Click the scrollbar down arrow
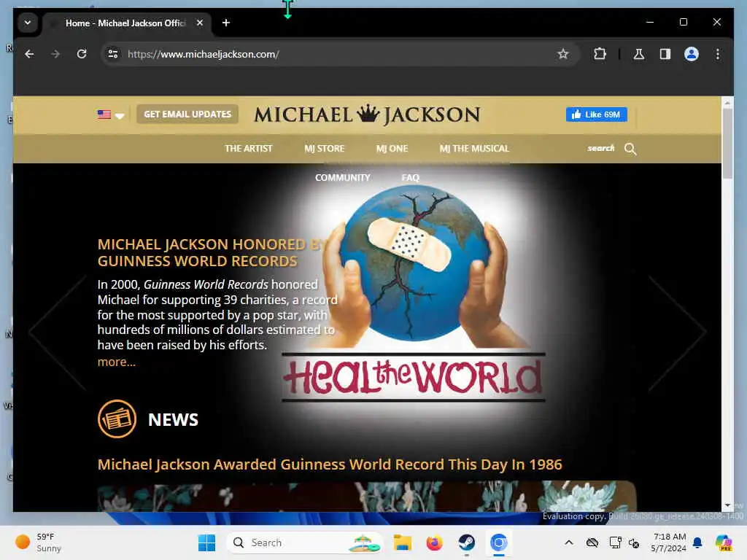 pos(727,505)
